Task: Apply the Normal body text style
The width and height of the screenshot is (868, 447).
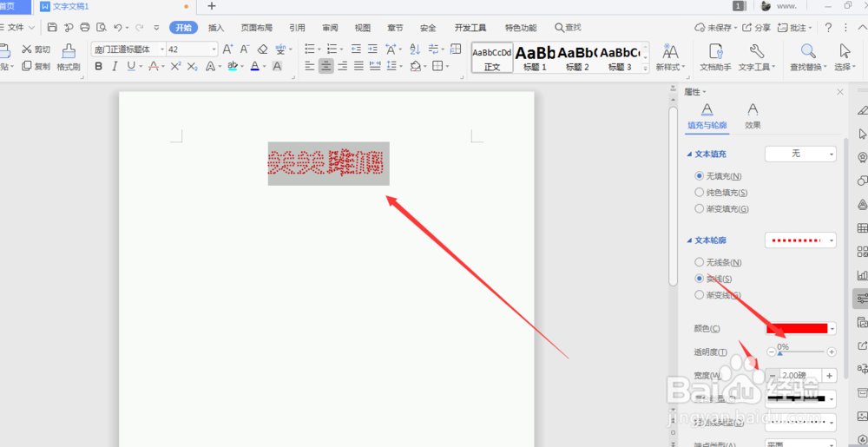Action: pos(492,58)
